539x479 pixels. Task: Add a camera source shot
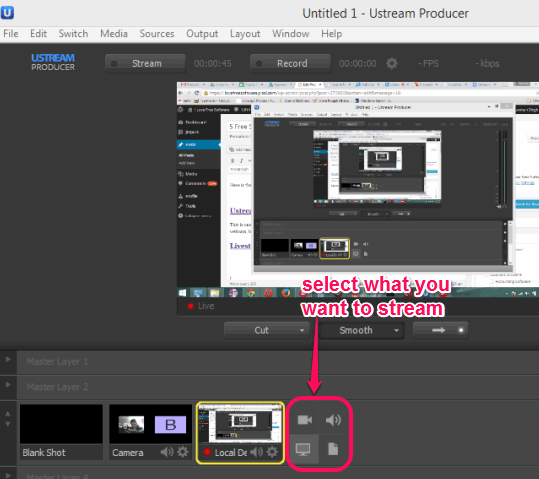coord(305,420)
